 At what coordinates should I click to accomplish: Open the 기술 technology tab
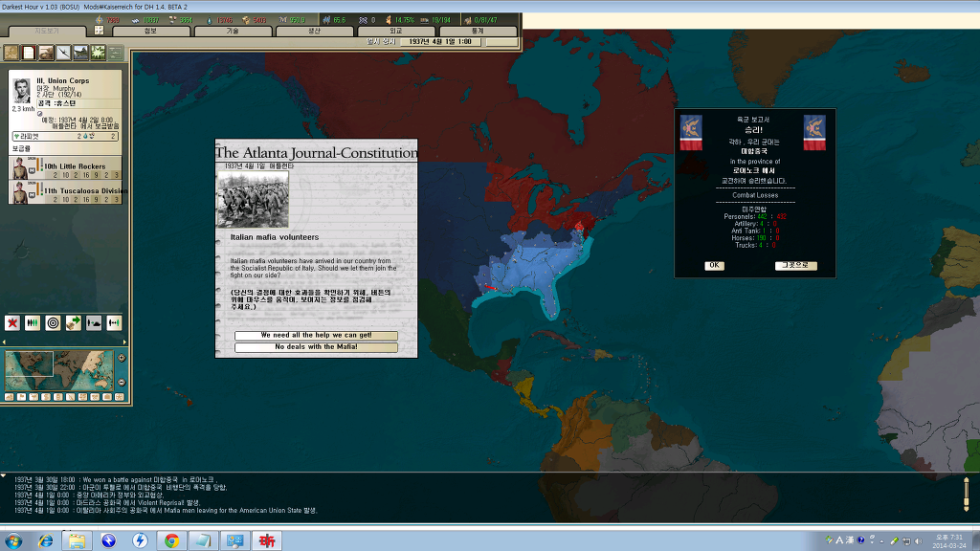point(233,31)
